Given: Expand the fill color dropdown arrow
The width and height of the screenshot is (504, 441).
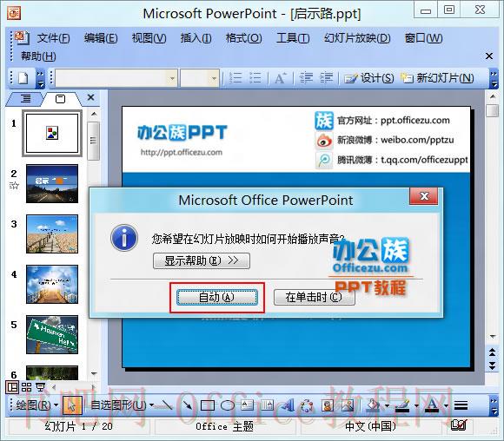Looking at the screenshot, I should pyautogui.click(x=387, y=406).
